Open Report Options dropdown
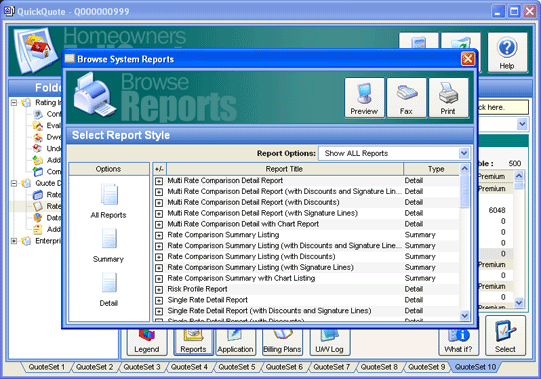This screenshot has height=379, width=541. (x=464, y=153)
